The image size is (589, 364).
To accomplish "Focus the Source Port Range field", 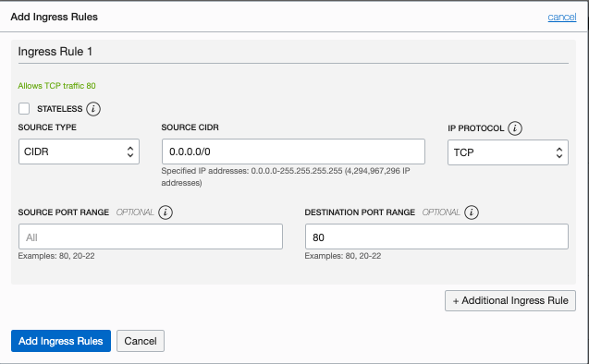I will [x=151, y=237].
